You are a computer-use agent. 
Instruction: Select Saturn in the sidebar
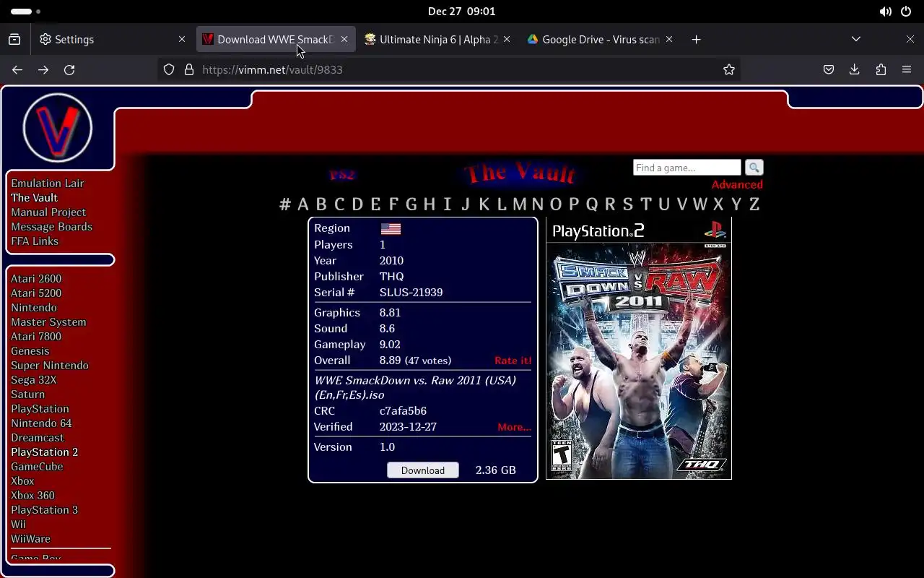(x=27, y=394)
